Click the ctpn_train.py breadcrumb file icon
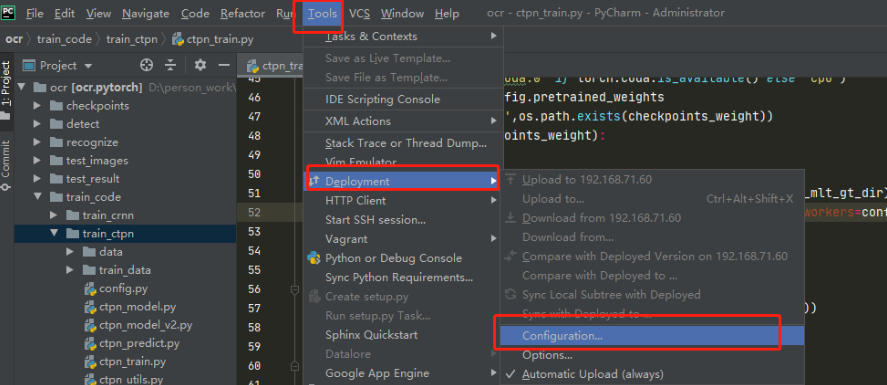The image size is (887, 385). pos(178,40)
